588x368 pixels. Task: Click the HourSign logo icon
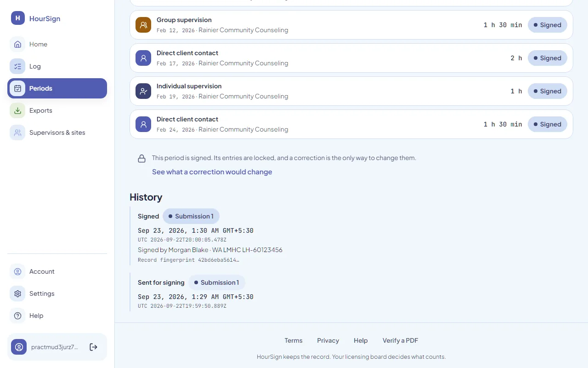pyautogui.click(x=17, y=18)
